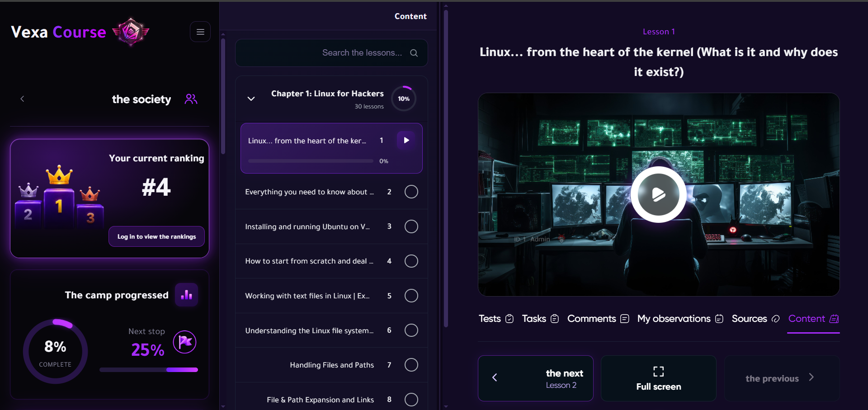Click lesson 1 0% progress bar
868x410 pixels.
[x=311, y=161]
